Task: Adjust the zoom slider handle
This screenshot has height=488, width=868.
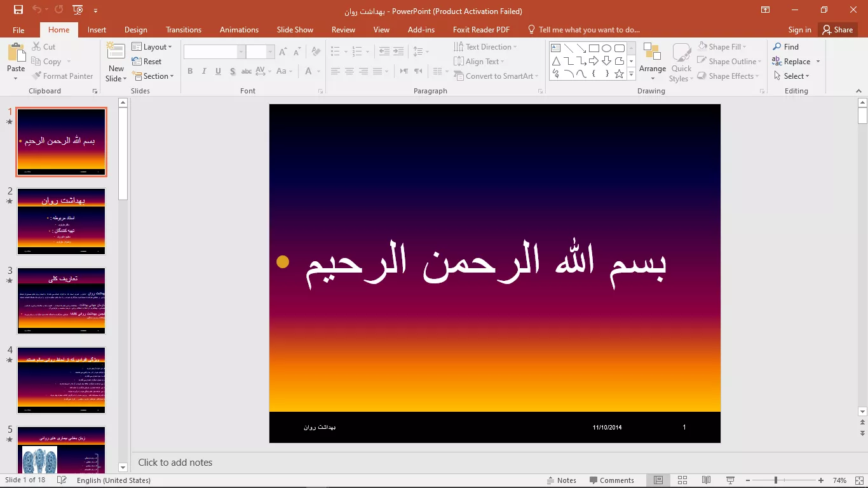Action: [x=776, y=480]
